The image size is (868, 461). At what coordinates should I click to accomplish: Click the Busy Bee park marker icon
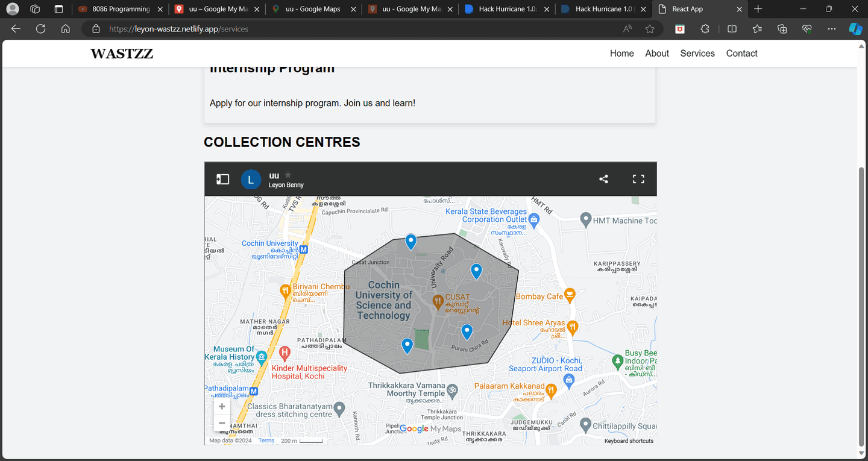coord(617,362)
